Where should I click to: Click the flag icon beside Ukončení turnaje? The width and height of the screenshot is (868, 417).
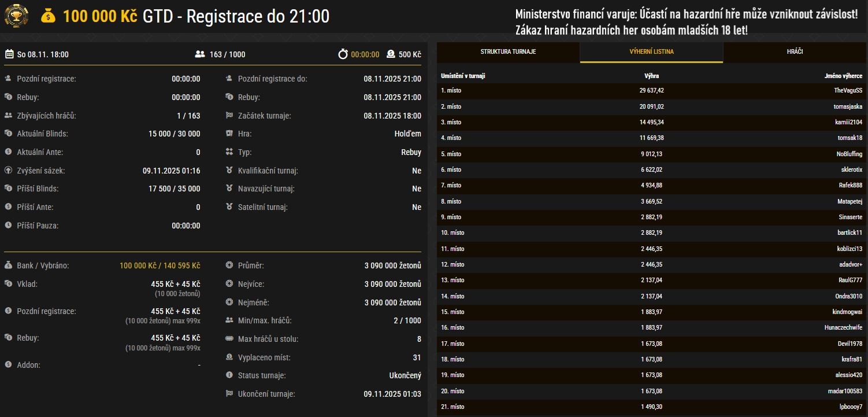pos(229,394)
